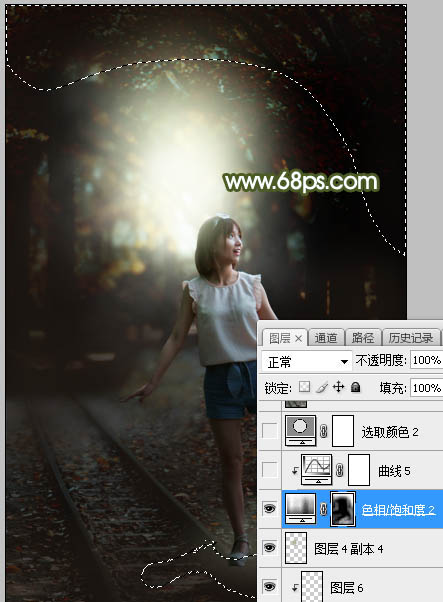
Task: Toggle lock image pixels brush icon
Action: point(322,387)
